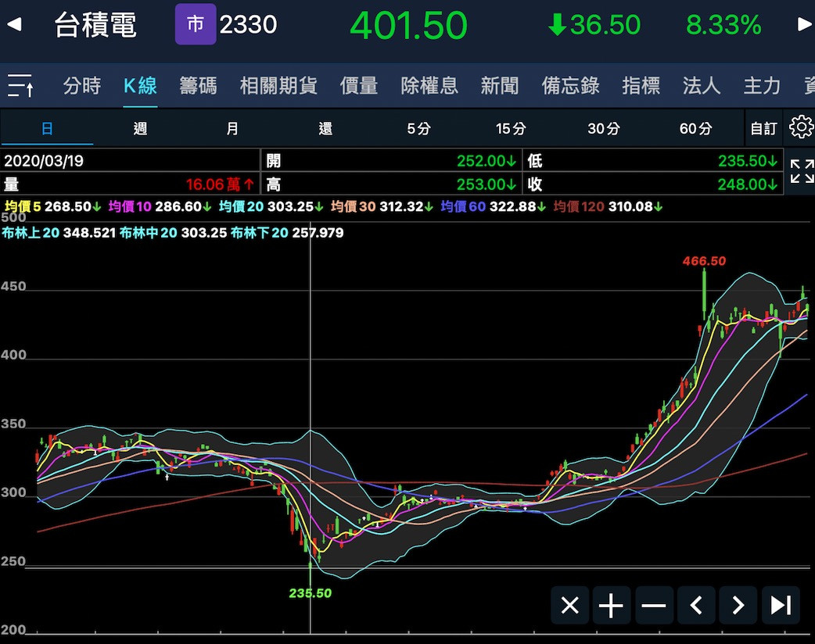Image resolution: width=815 pixels, height=644 pixels.
Task: Expand chart to fullscreen
Action: (802, 171)
